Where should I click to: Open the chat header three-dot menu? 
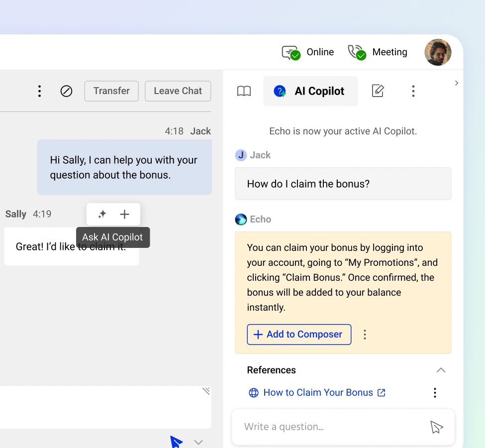tap(39, 91)
